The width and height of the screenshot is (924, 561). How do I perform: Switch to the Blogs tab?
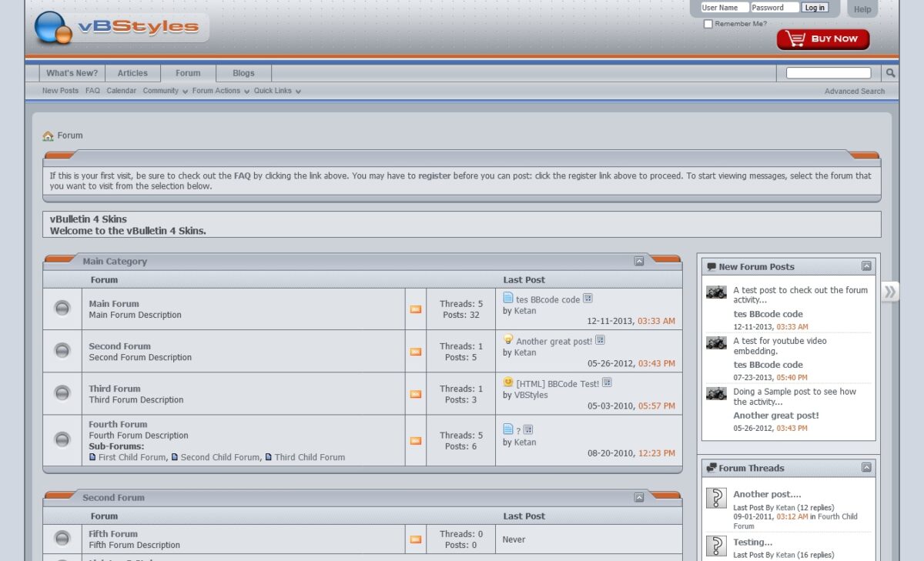tap(243, 72)
